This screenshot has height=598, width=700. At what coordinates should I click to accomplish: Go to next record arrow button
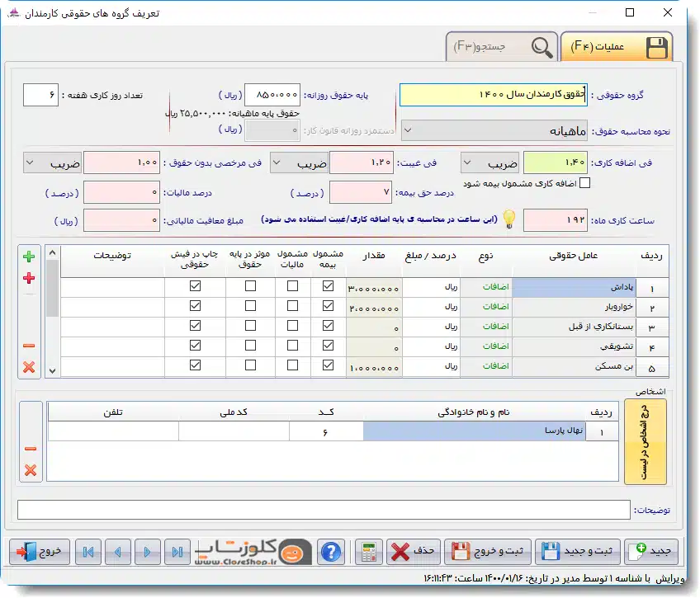click(147, 552)
